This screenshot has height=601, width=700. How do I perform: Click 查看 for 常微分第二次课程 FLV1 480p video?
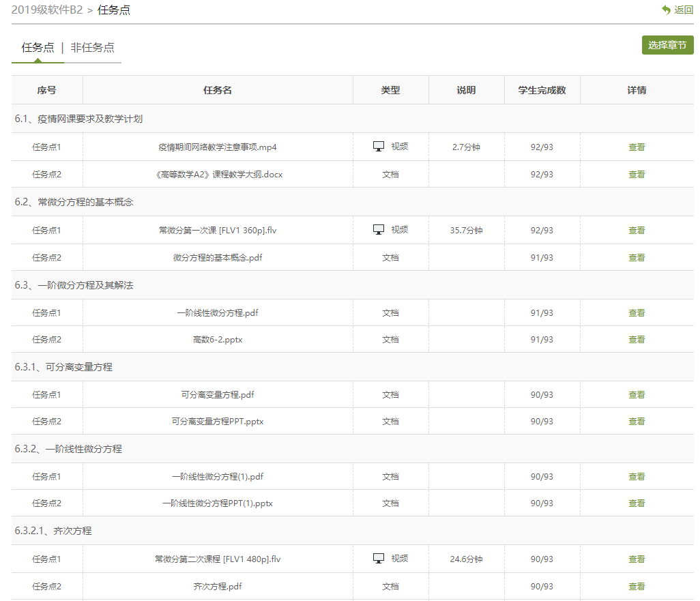[636, 559]
